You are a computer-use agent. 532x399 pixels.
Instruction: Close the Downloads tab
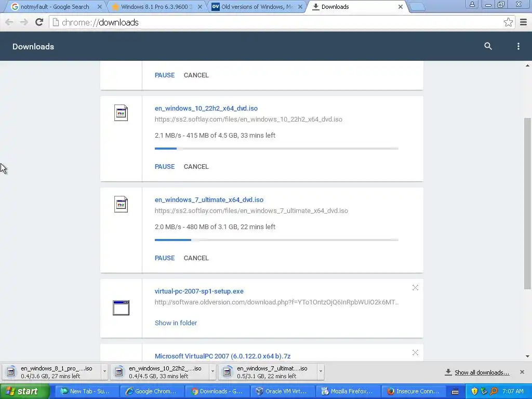(401, 7)
